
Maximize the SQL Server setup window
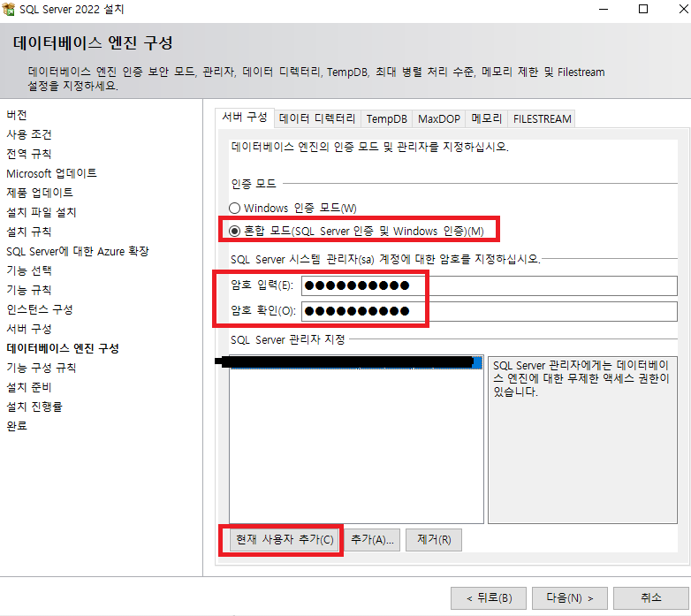point(643,9)
